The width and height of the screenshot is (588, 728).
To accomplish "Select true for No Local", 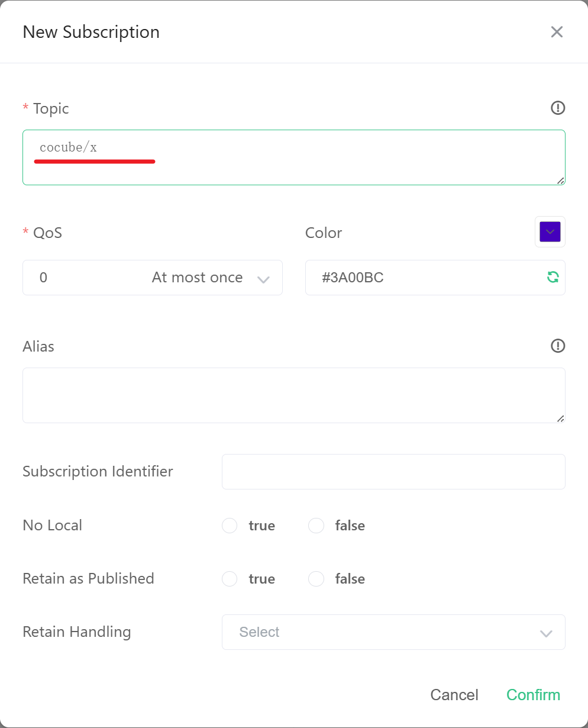I will point(230,526).
